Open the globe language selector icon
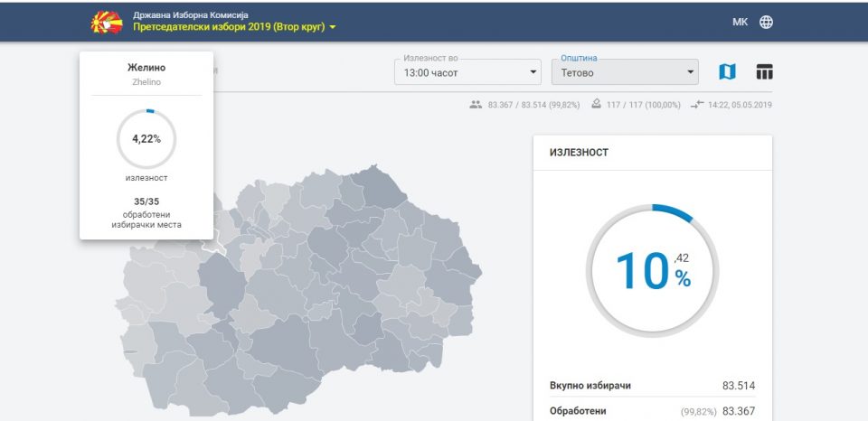 tap(766, 22)
